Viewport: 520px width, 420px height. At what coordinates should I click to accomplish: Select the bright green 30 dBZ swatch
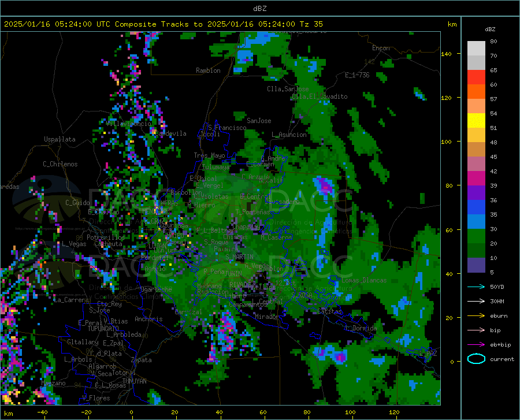[476, 236]
